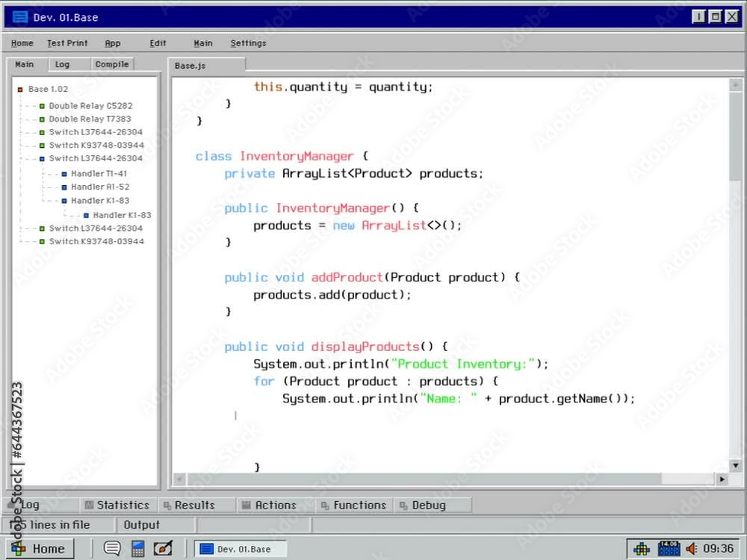Click green icon of Switch K93748-03944 near Handler list top

click(42, 146)
